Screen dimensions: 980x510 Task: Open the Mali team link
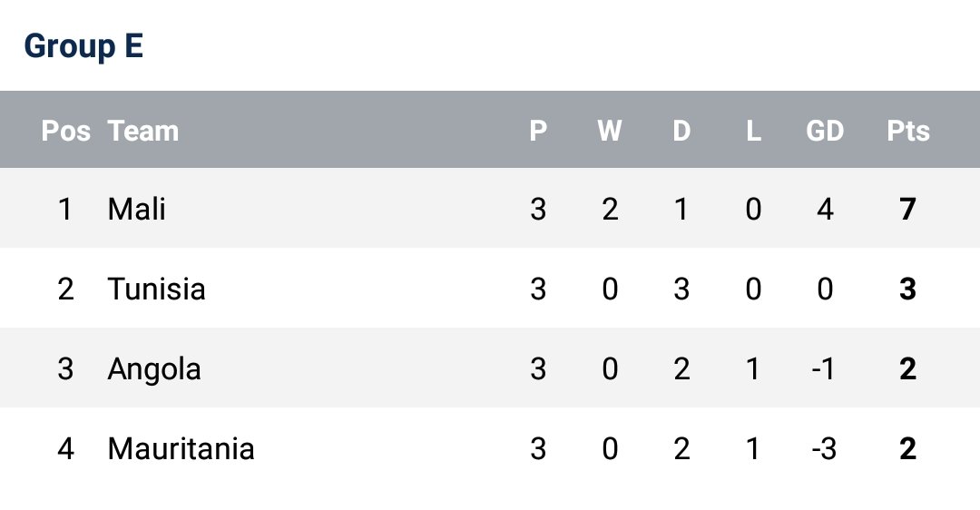point(136,210)
